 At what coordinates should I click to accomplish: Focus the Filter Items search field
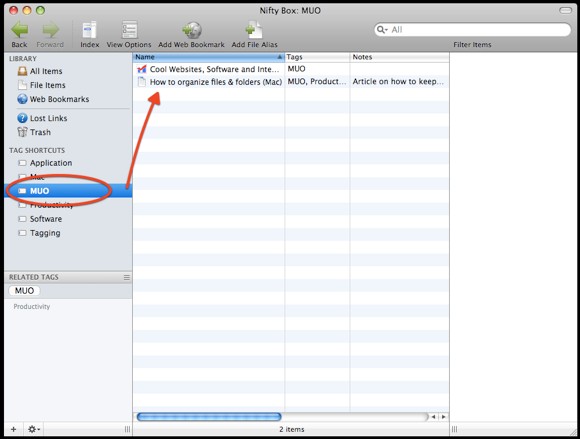pyautogui.click(x=472, y=30)
